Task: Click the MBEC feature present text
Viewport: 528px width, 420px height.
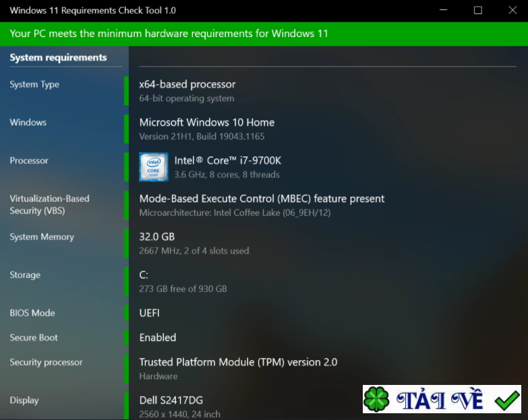Action: pyautogui.click(x=262, y=199)
